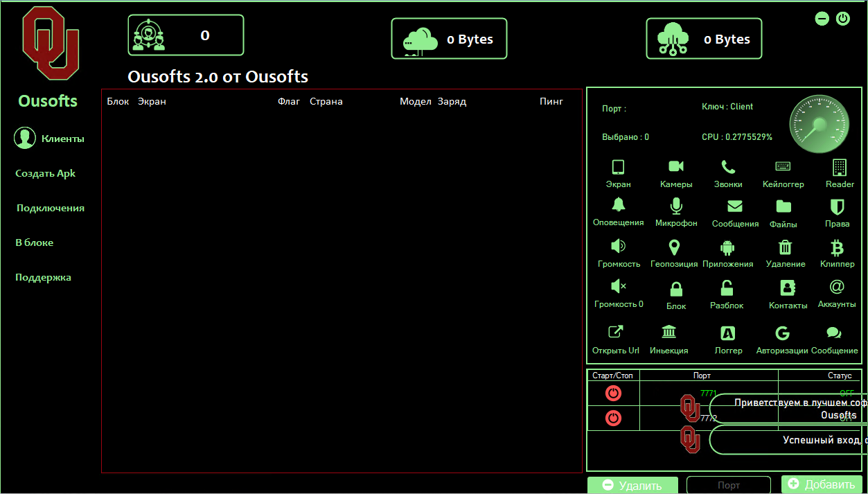
Task: Click the Пинг column header
Action: [x=551, y=102]
